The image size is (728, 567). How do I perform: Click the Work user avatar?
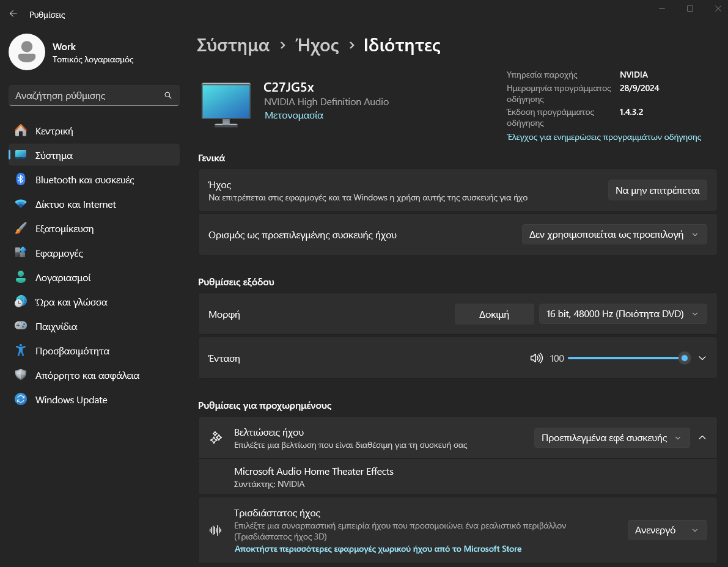pyautogui.click(x=26, y=52)
